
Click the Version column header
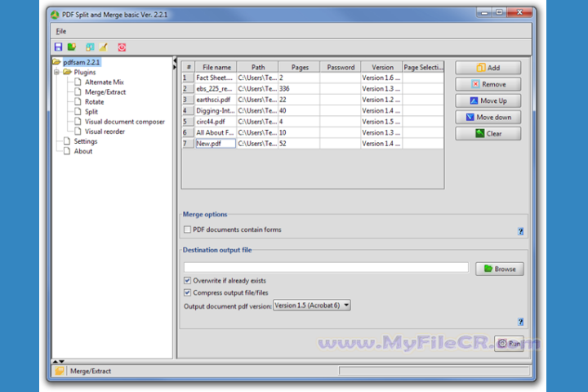(382, 67)
